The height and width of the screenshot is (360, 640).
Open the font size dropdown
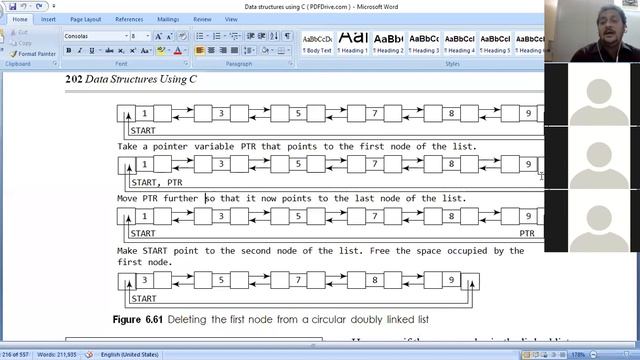pos(148,36)
